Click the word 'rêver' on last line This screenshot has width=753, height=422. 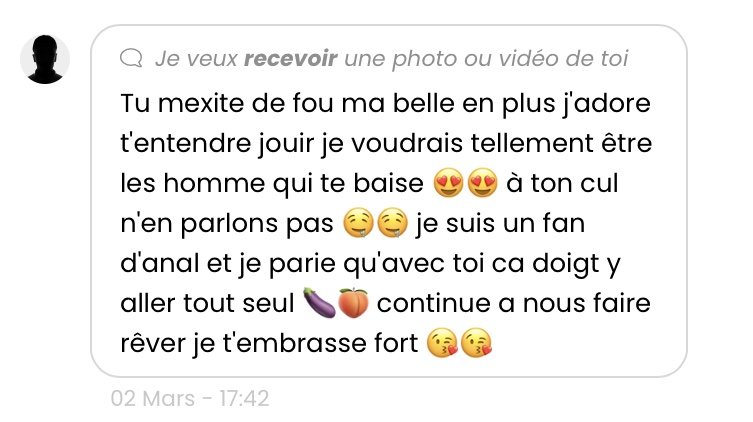[x=152, y=343]
